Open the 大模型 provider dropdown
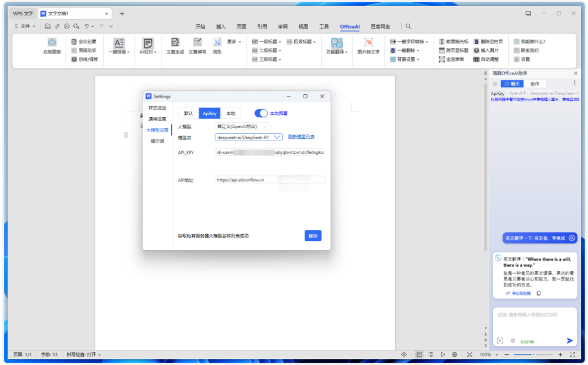This screenshot has height=365, width=588. point(243,126)
